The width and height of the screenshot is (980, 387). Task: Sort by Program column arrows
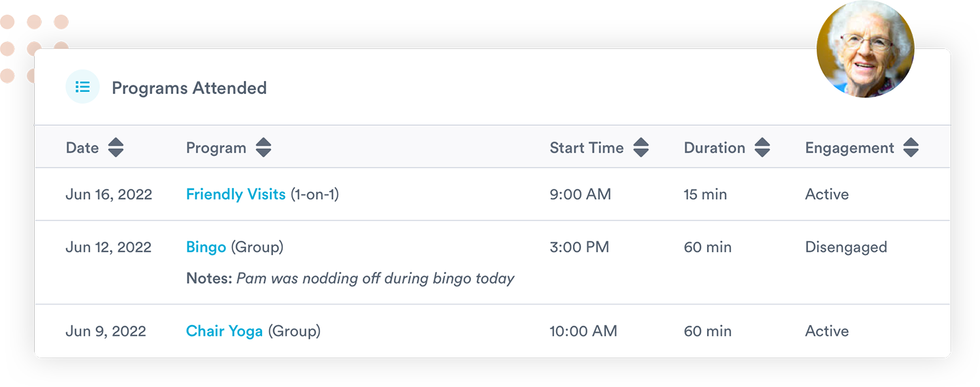coord(263,147)
